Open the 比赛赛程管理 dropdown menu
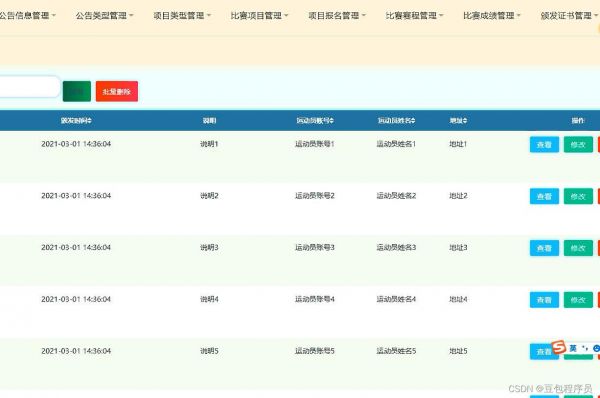The height and width of the screenshot is (398, 600). pyautogui.click(x=414, y=16)
